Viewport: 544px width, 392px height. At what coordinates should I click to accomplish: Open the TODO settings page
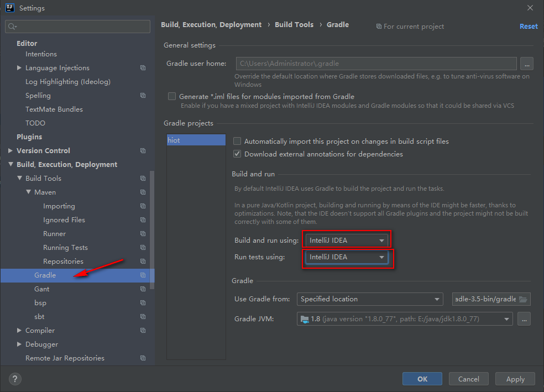(x=35, y=123)
